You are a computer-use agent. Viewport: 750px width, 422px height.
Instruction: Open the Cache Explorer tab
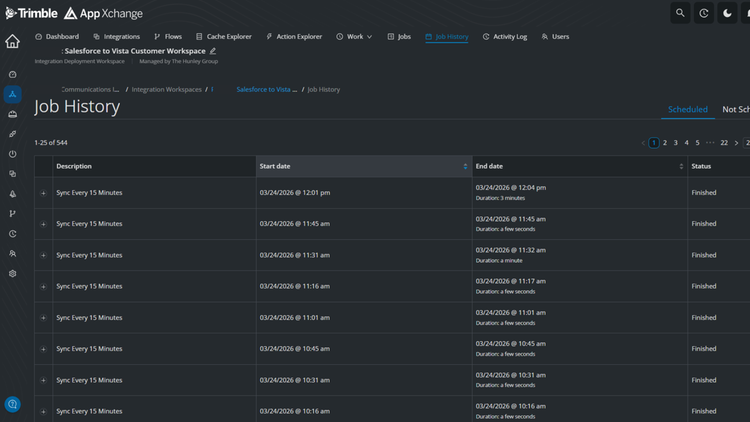223,36
